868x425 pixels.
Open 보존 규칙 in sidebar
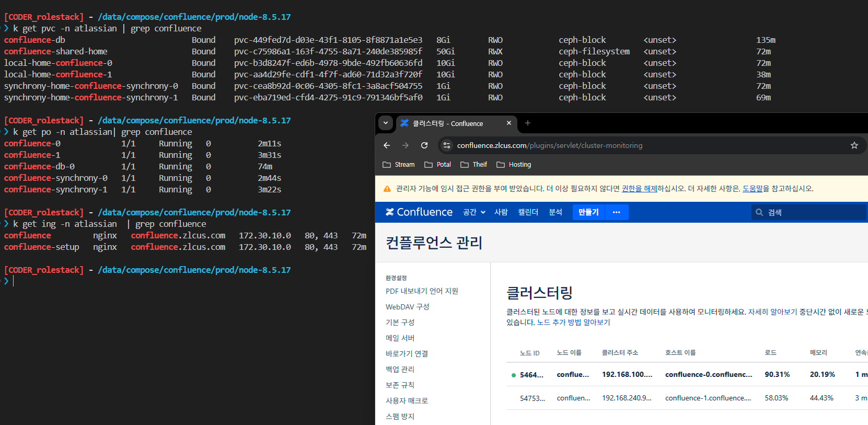click(x=400, y=385)
